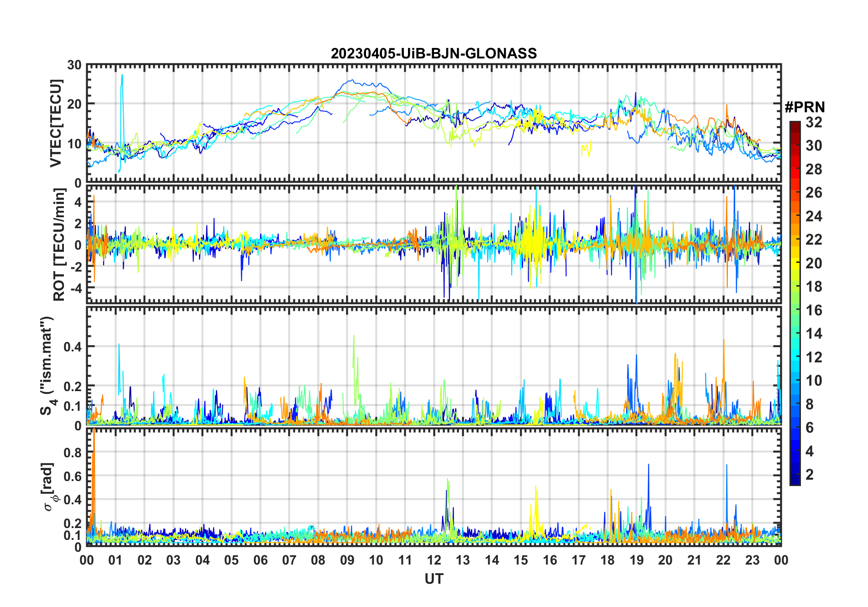Viewport: 868px width, 607px height.
Task: Click the plot title 20230405-UiB-BJN-GLONASS
Action: point(434,53)
